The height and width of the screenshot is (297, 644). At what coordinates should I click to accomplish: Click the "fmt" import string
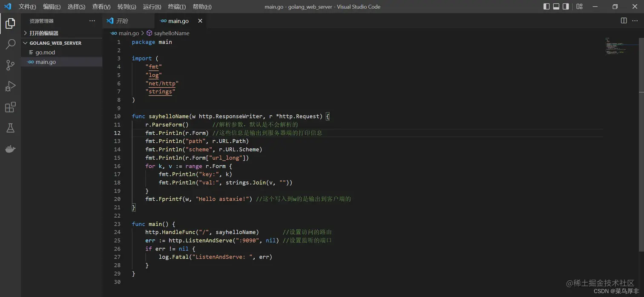(x=154, y=67)
